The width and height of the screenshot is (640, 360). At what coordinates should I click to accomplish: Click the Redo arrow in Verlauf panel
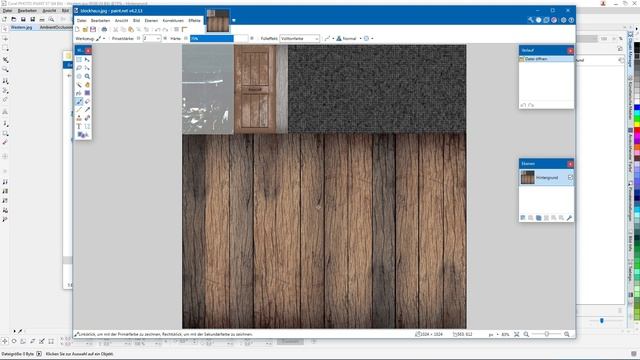(x=531, y=105)
